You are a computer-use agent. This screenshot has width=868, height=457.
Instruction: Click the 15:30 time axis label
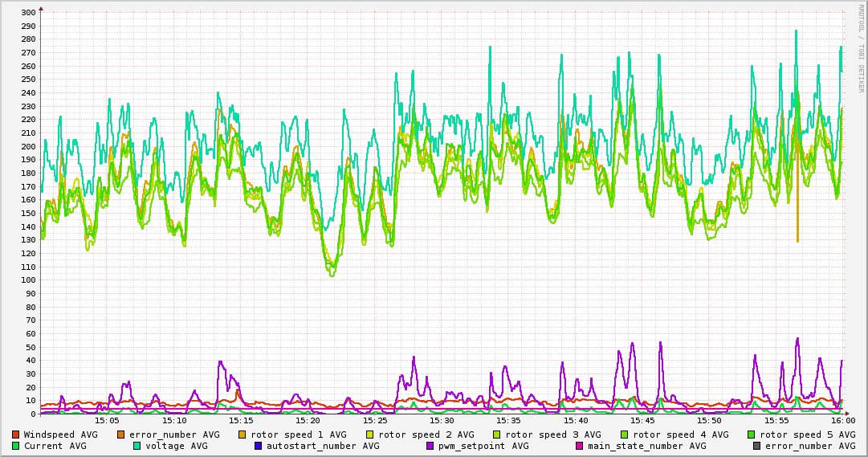[442, 421]
